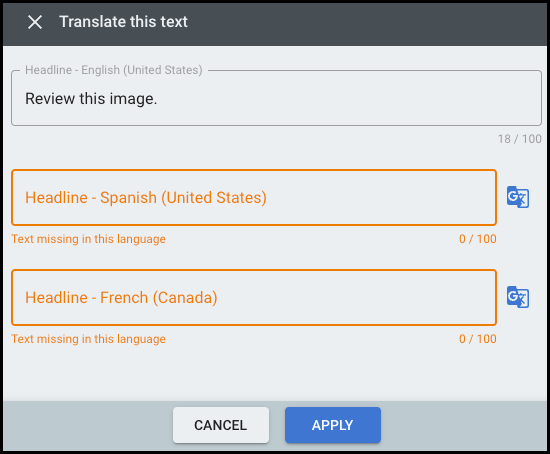Auto-translate the French headline with Google Translate icon
The width and height of the screenshot is (550, 454).
click(x=518, y=297)
